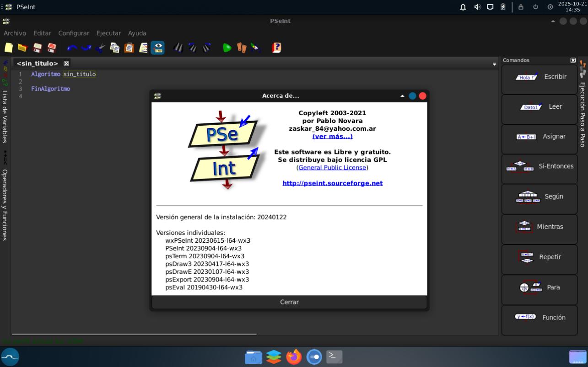This screenshot has width=588, height=367.
Task: Open a file with the folder icon
Action: (x=22, y=48)
